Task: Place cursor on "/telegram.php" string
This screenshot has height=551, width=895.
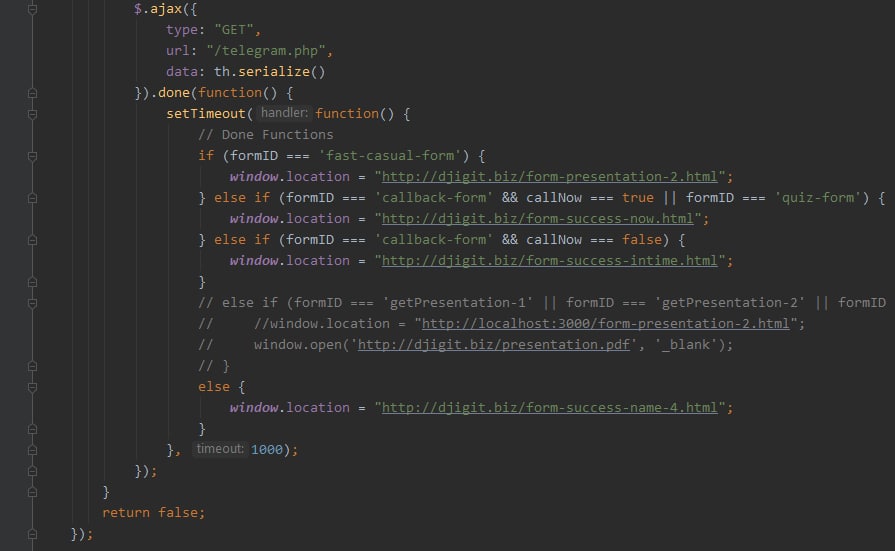Action: pos(266,51)
